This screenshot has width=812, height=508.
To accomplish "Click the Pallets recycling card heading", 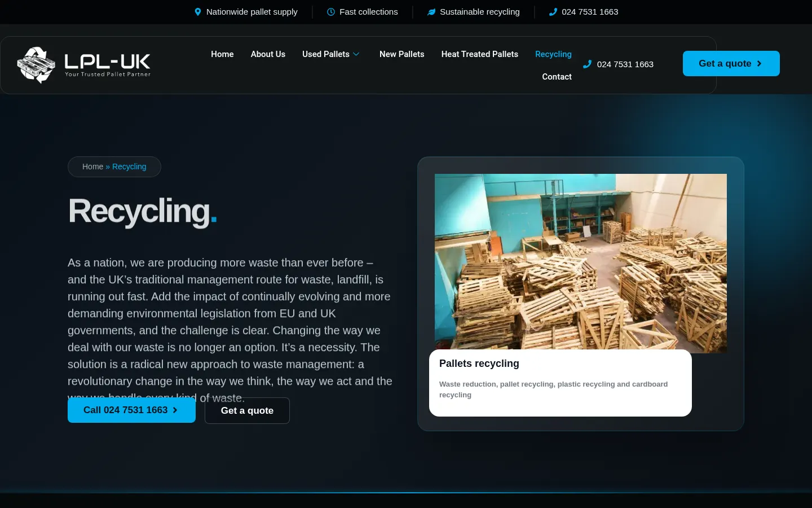I will point(479,364).
